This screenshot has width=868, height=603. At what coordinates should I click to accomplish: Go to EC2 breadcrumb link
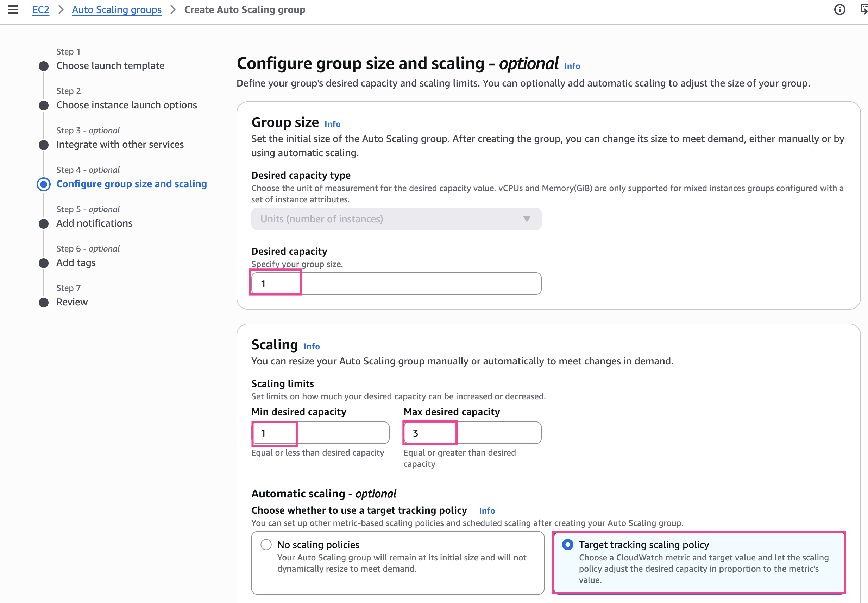(41, 10)
